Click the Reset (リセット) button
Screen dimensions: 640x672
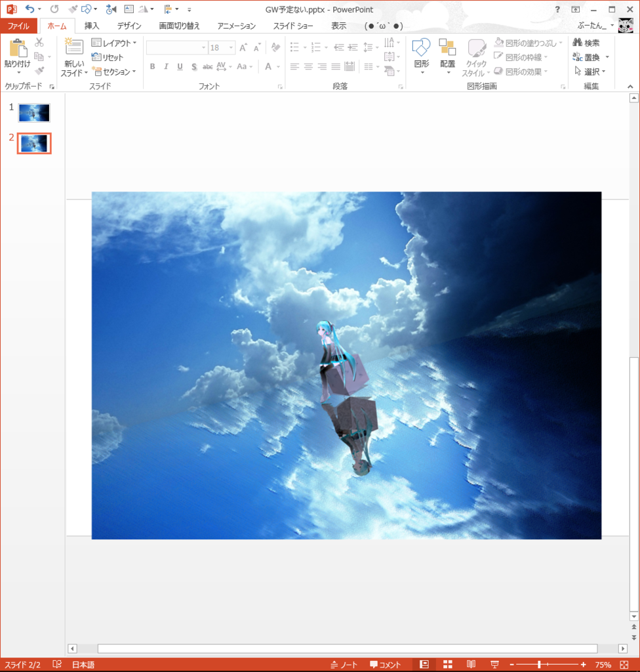coord(108,57)
